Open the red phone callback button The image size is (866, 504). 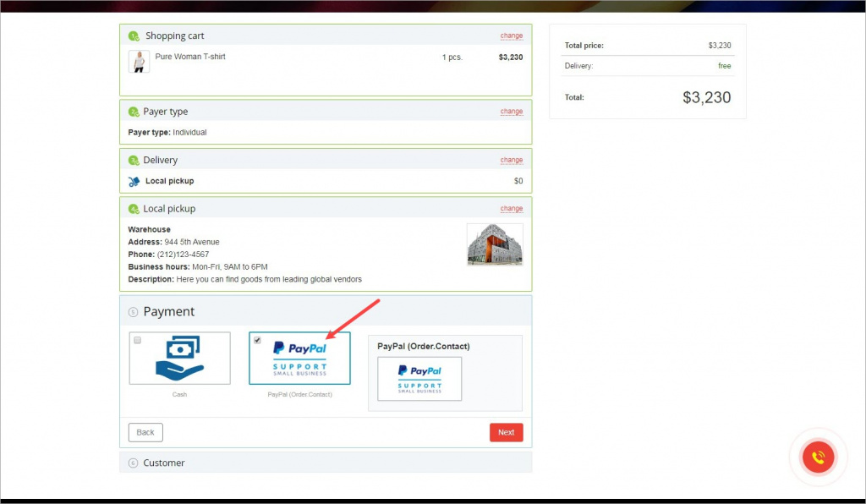pyautogui.click(x=818, y=457)
